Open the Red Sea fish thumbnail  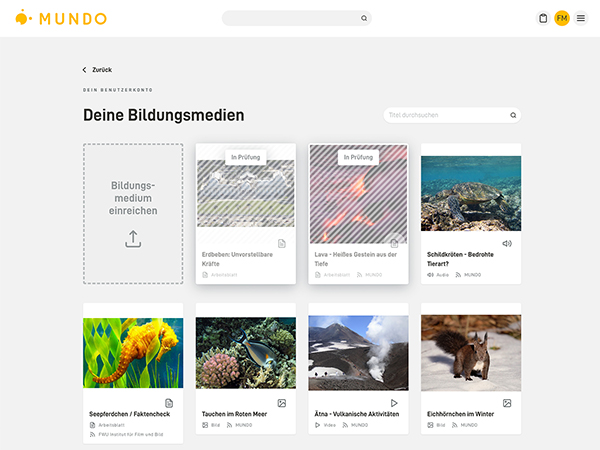246,353
